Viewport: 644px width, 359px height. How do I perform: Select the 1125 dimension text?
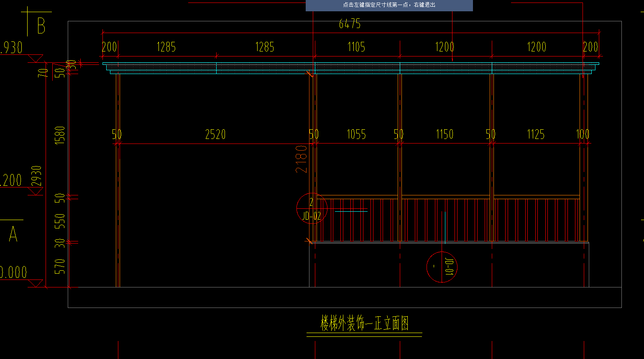[x=536, y=134]
